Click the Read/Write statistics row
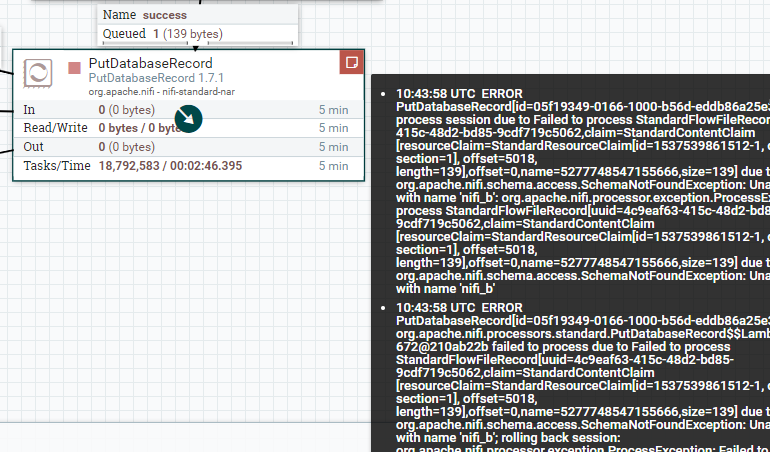This screenshot has height=452, width=770. (188, 128)
